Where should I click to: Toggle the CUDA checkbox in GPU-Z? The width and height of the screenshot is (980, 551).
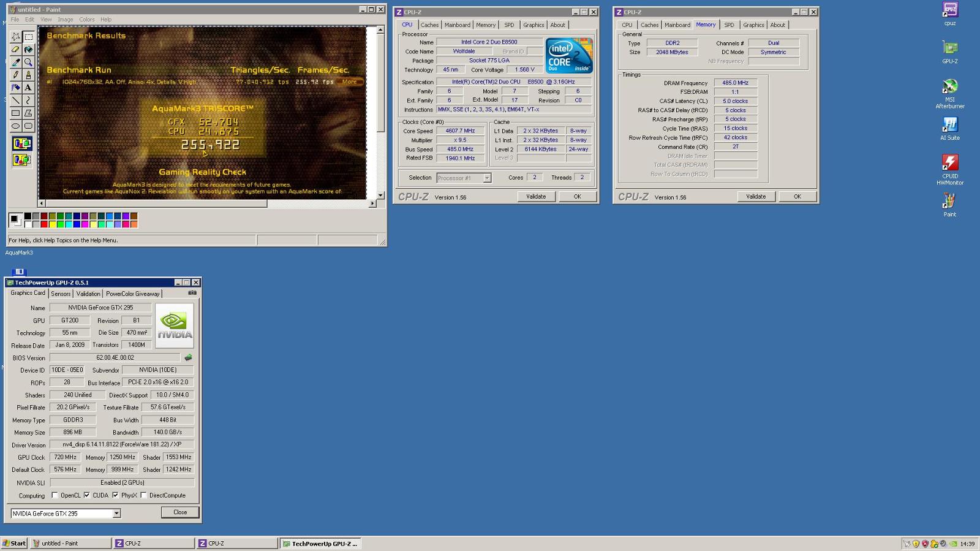[x=87, y=495]
